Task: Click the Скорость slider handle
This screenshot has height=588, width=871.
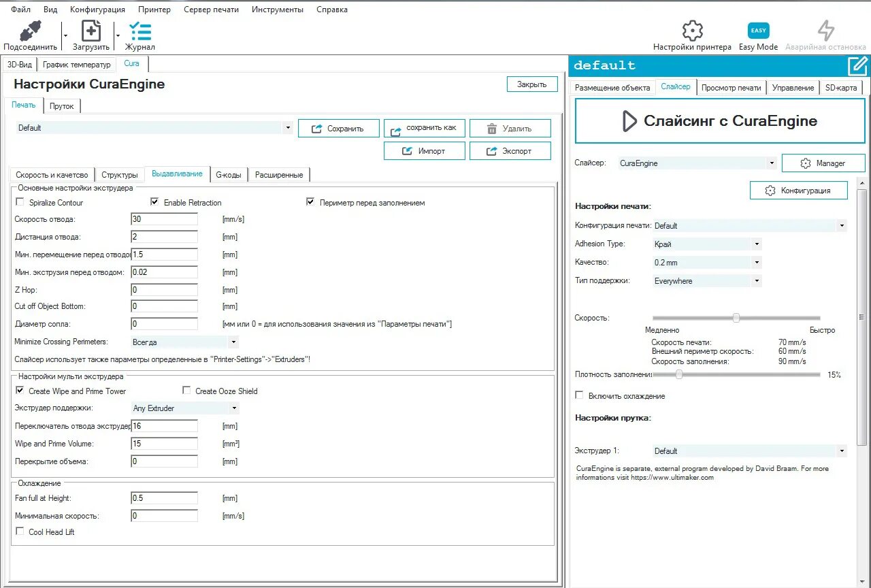Action: 736,318
